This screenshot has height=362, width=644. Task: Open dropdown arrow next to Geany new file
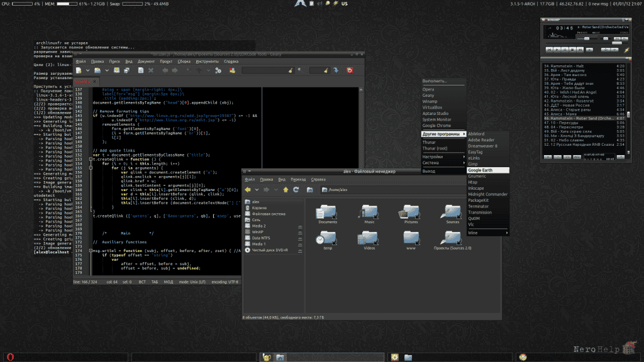87,70
